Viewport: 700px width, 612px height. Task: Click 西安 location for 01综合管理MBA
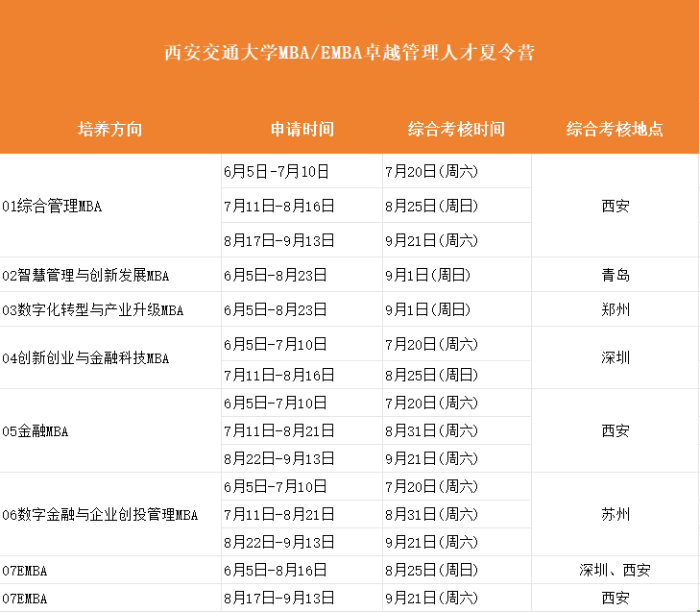click(x=616, y=206)
